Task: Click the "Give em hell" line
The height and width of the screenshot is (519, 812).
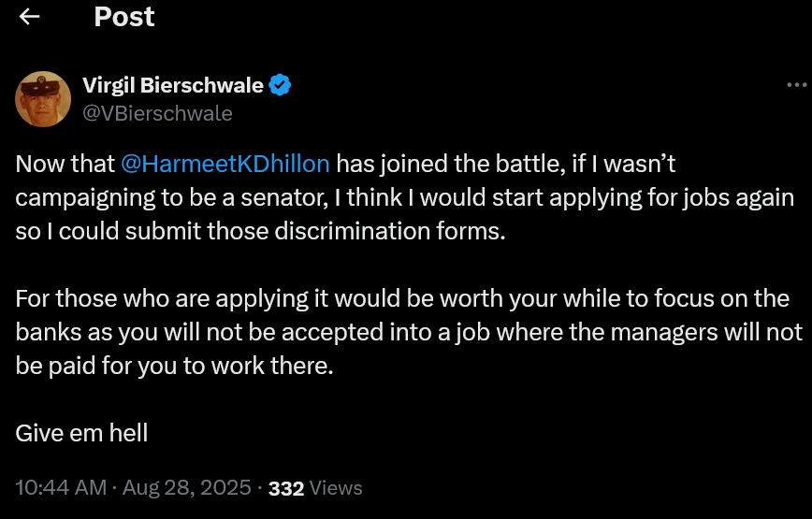Action: click(82, 433)
